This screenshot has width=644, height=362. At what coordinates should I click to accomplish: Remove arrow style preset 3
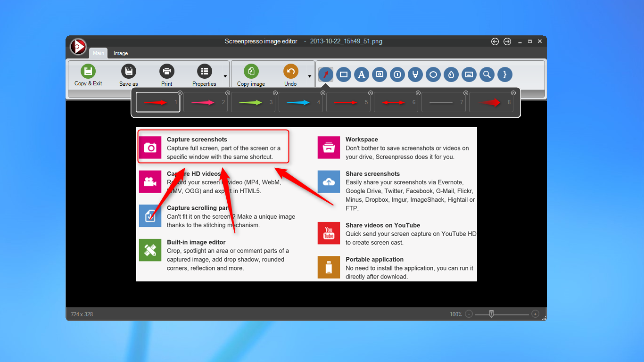pos(275,93)
